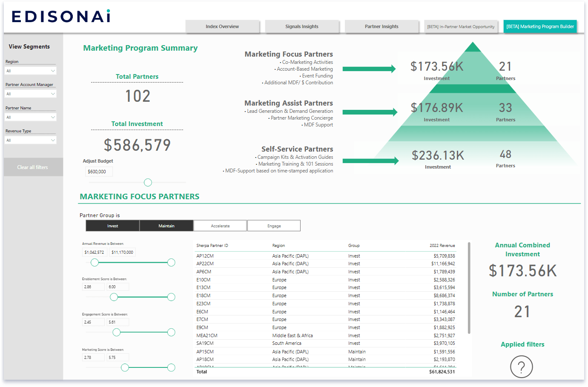Viewport: 588px width, 387px height.
Task: Click the Total Investment $586,579 card
Action: click(x=137, y=145)
